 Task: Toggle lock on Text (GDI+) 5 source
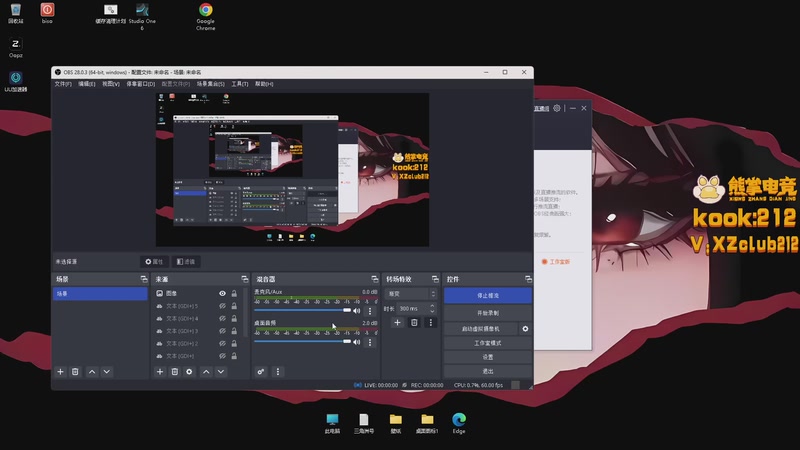tap(234, 306)
